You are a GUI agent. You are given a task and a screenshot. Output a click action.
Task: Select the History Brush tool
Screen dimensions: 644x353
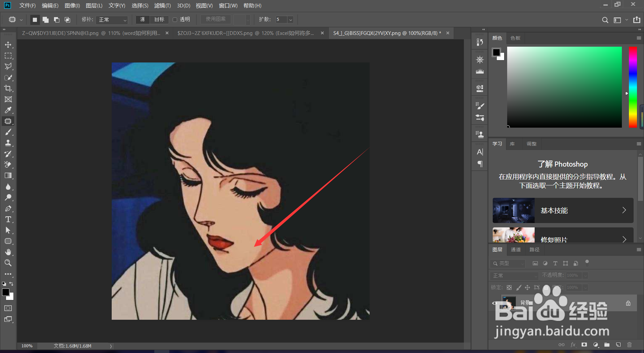click(x=8, y=154)
